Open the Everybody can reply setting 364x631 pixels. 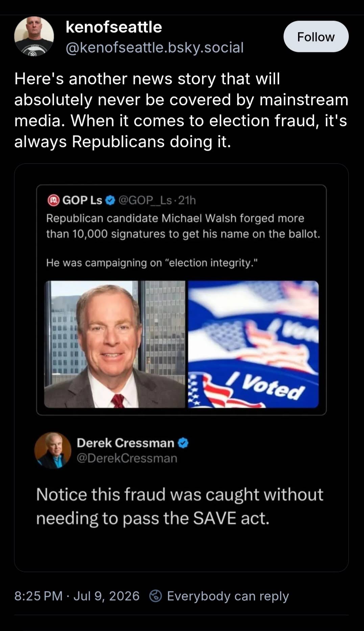[x=228, y=596]
